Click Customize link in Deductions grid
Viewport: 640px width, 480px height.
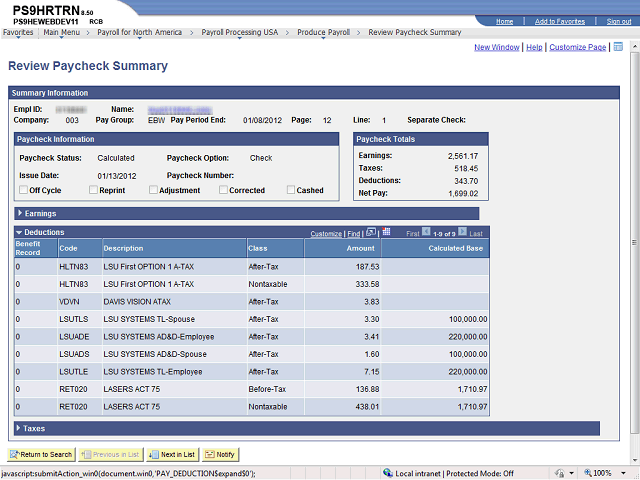pos(326,233)
